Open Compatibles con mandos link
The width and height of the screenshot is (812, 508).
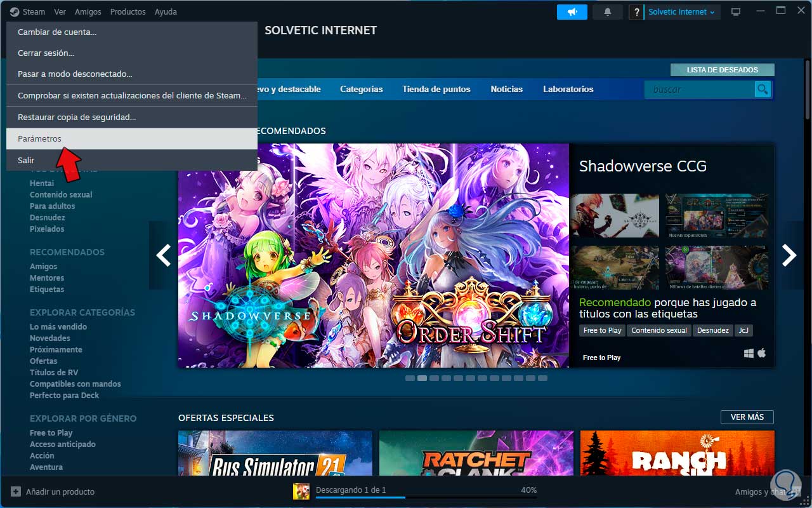click(75, 384)
